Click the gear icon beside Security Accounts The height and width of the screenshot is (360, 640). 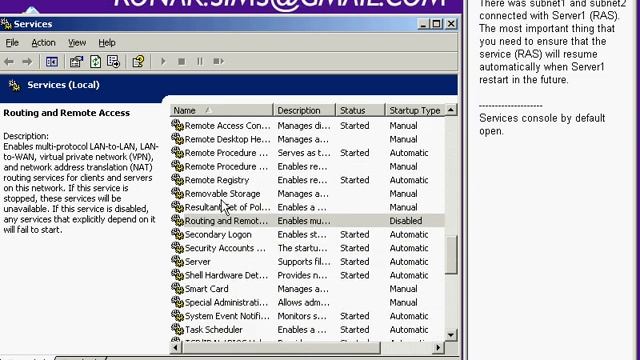177,248
